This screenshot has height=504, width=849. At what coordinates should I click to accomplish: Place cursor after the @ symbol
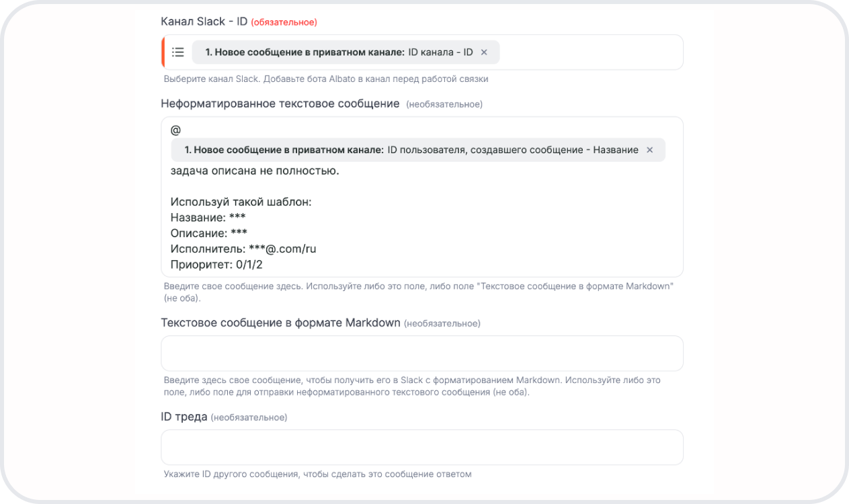point(181,130)
